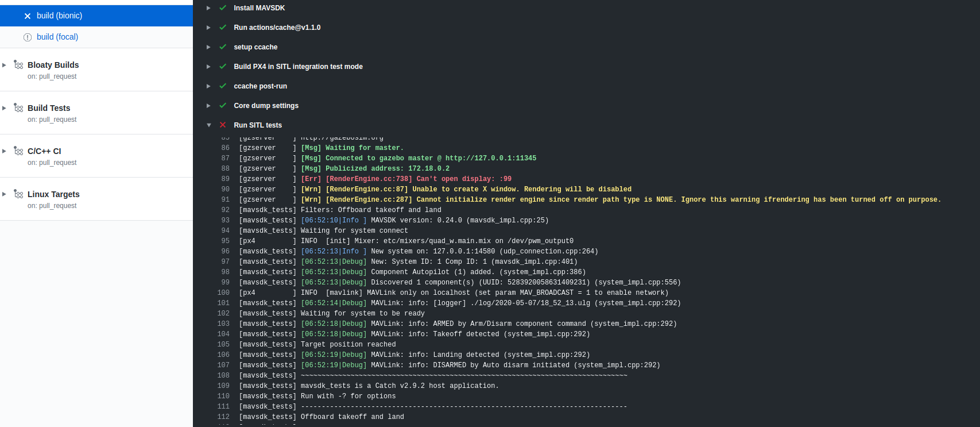Open the Build Tests workflow title
The image size is (980, 427).
(49, 108)
